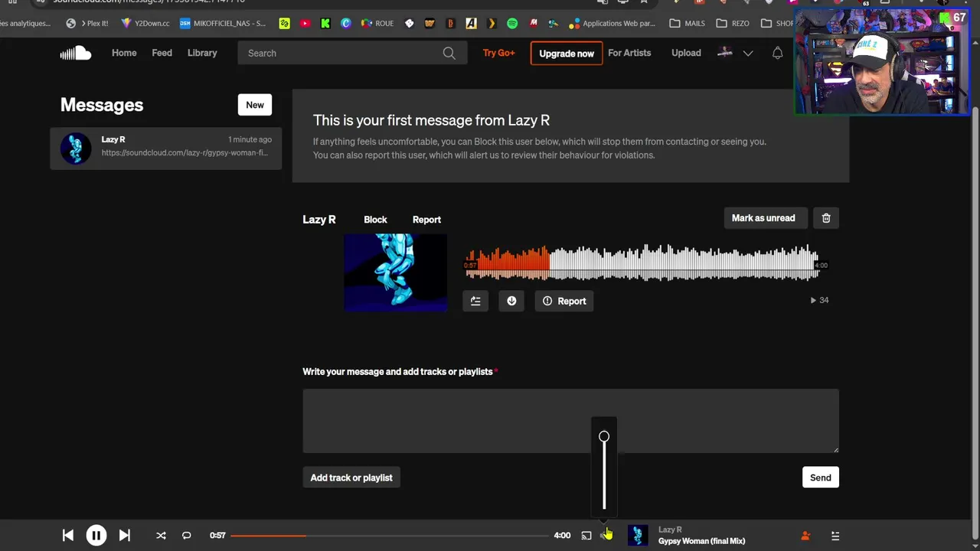This screenshot has width=980, height=551.
Task: Skip to next track
Action: click(x=125, y=536)
